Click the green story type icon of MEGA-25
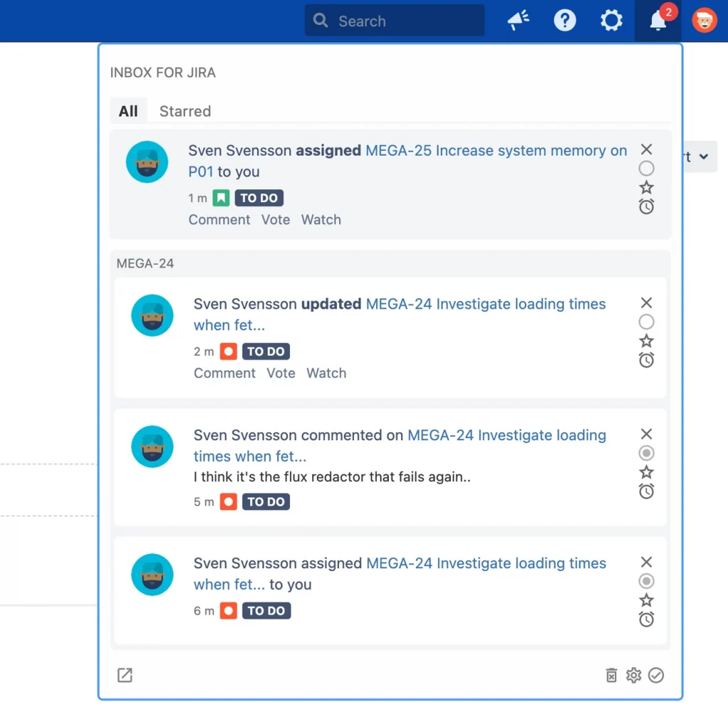Viewport: 728px width, 707px height. 221,198
